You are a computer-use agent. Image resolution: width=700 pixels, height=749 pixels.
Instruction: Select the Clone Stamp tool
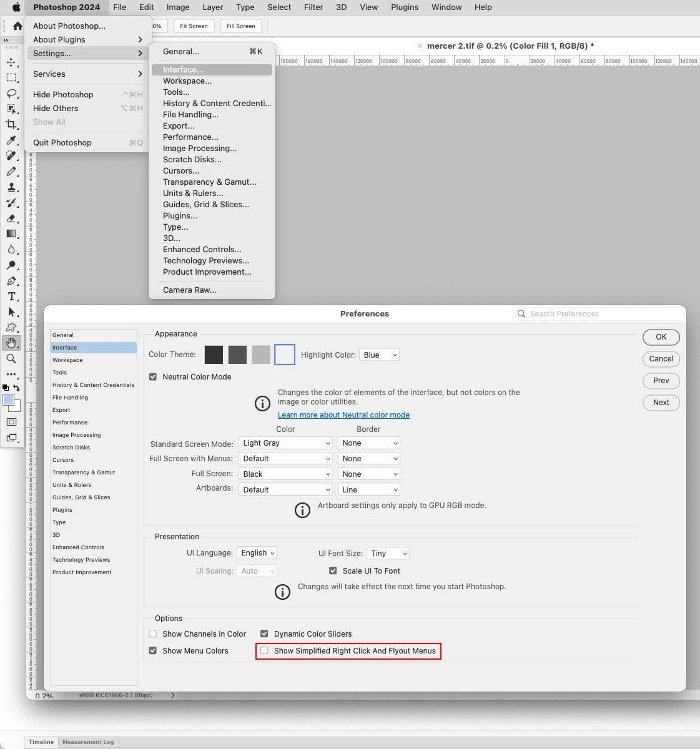pos(11,187)
